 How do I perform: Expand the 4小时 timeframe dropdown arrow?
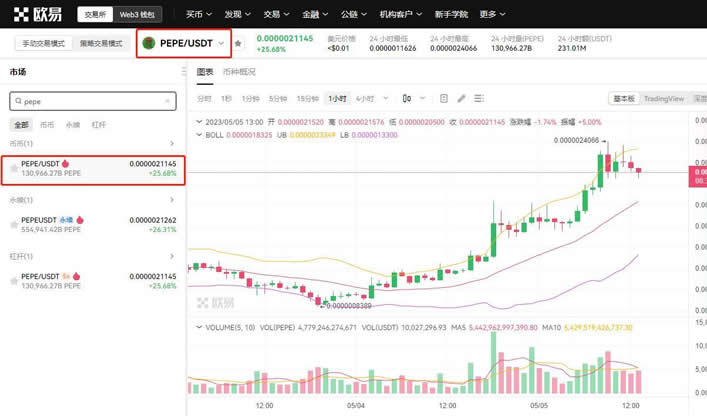385,99
